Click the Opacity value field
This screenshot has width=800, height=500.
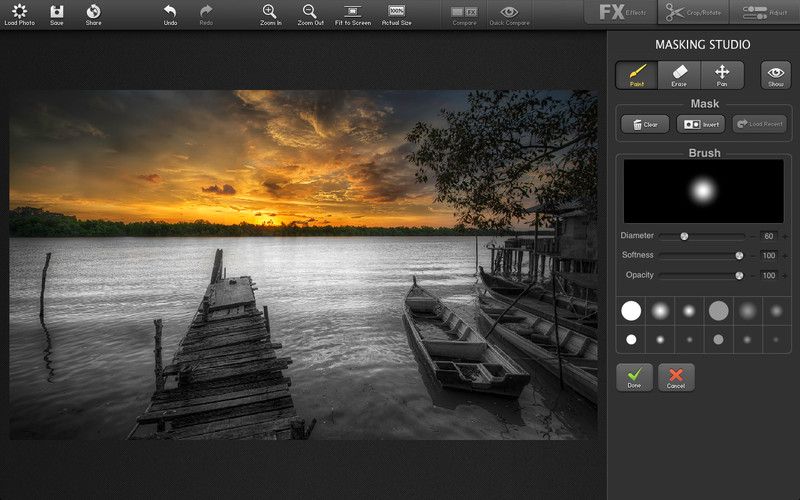click(769, 276)
